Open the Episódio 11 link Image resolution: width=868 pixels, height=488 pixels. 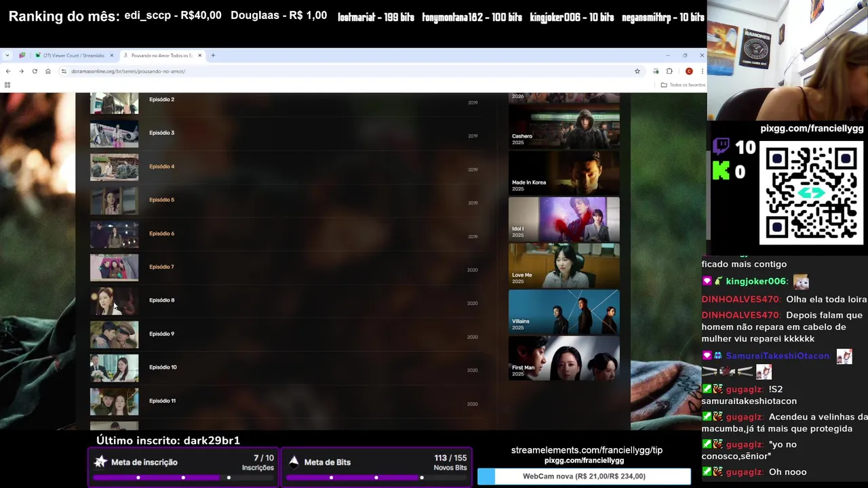pyautogui.click(x=162, y=401)
